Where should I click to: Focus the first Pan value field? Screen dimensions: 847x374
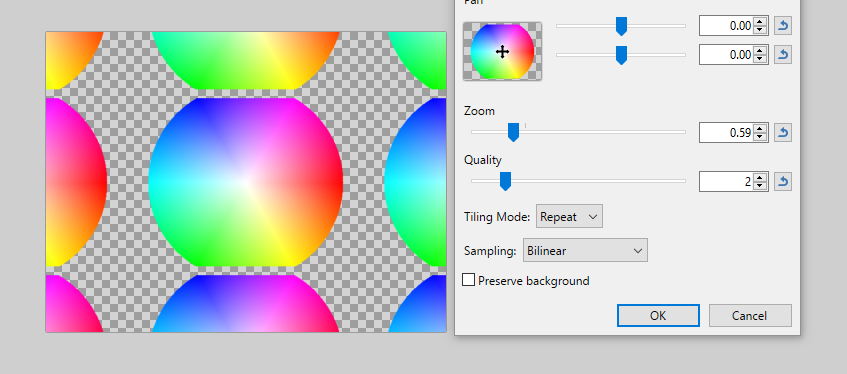pyautogui.click(x=726, y=25)
